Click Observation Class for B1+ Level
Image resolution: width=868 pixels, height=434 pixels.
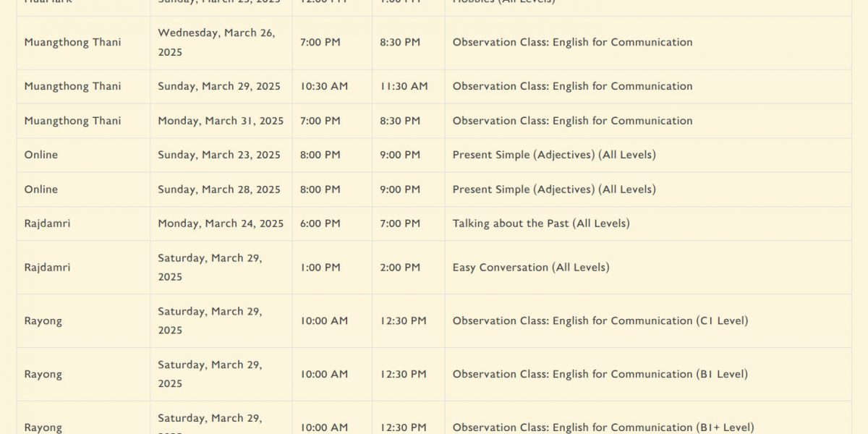pos(603,427)
